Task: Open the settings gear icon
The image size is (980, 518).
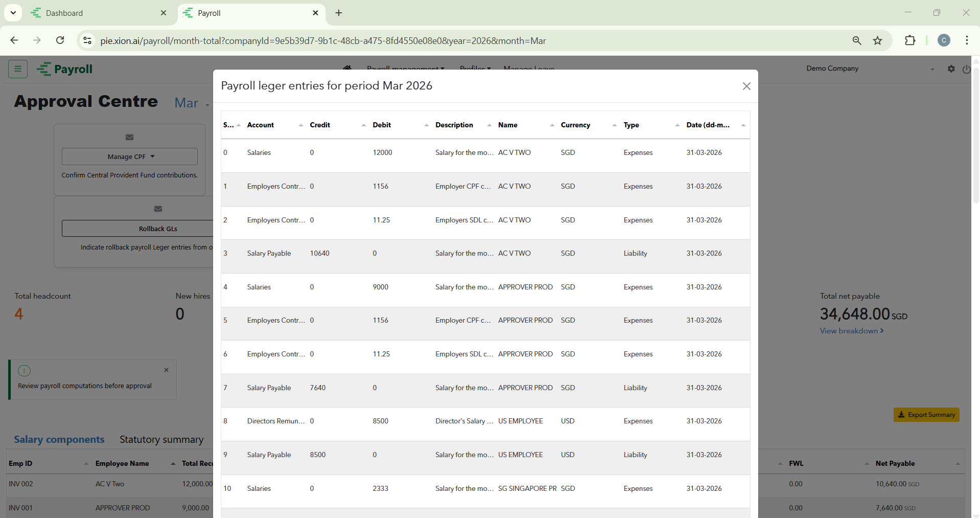Action: [951, 69]
